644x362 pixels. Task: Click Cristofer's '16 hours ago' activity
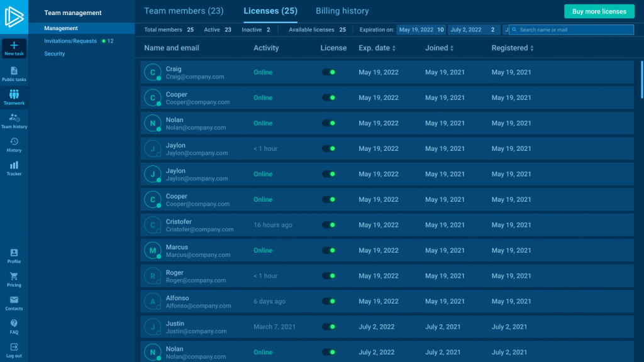tap(273, 225)
